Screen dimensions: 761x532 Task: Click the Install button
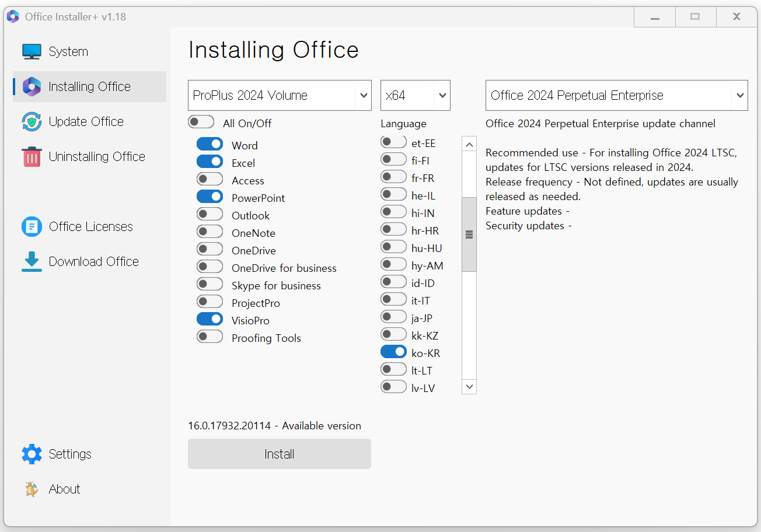pyautogui.click(x=280, y=454)
